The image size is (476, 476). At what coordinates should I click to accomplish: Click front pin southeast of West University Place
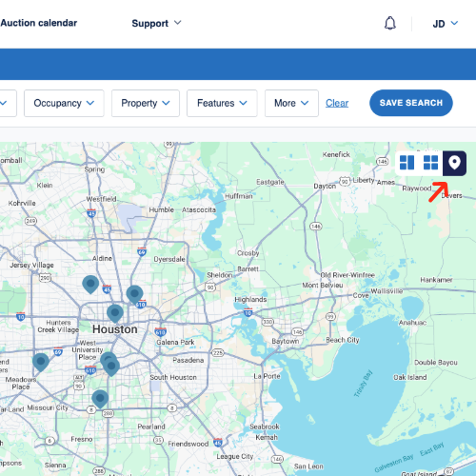(x=111, y=367)
